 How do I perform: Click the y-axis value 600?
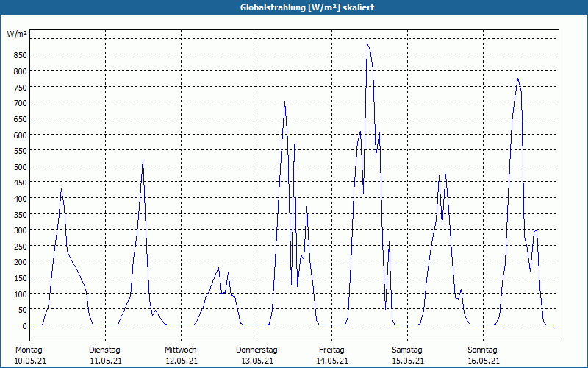coord(20,135)
